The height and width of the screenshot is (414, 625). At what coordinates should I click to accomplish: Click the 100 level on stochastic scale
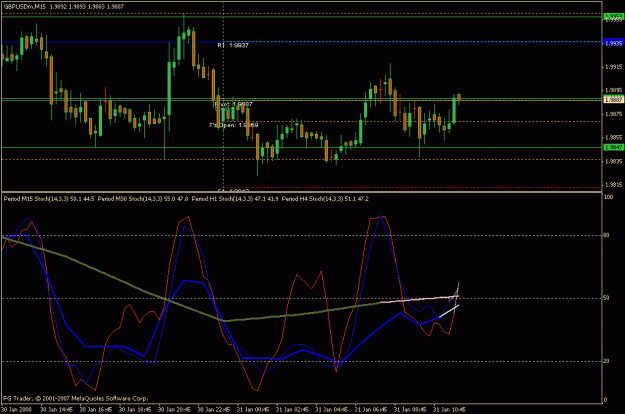(x=609, y=197)
